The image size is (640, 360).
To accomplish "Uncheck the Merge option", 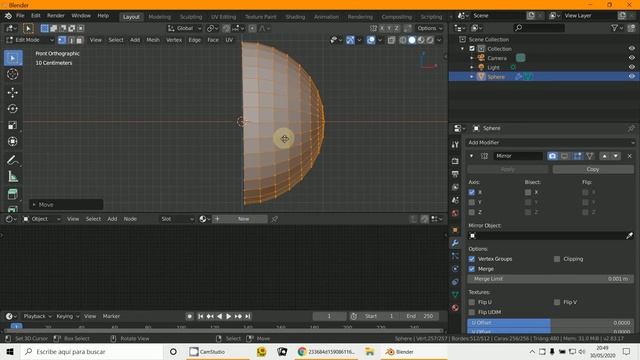I will [472, 269].
